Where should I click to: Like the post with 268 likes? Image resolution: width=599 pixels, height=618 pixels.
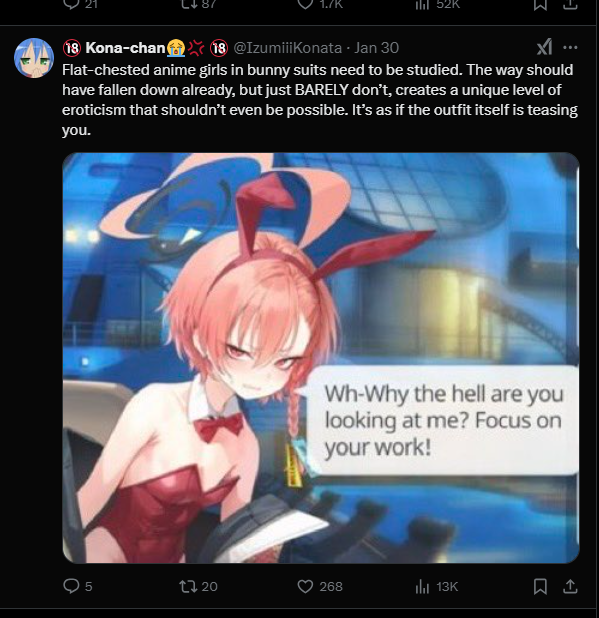click(320, 586)
